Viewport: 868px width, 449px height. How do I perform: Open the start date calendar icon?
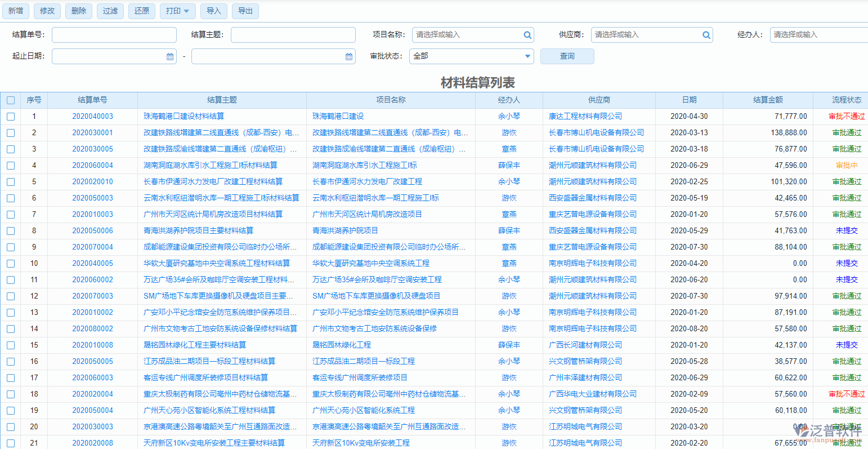pyautogui.click(x=170, y=56)
